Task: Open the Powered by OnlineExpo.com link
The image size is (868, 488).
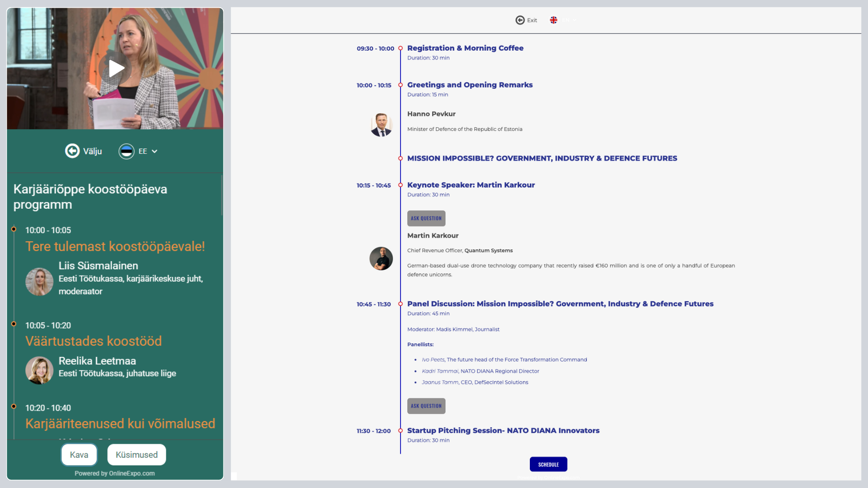Action: [x=115, y=474]
